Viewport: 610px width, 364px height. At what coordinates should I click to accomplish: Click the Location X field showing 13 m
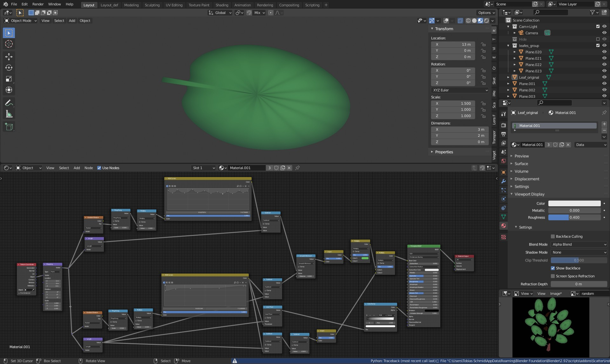tap(453, 44)
